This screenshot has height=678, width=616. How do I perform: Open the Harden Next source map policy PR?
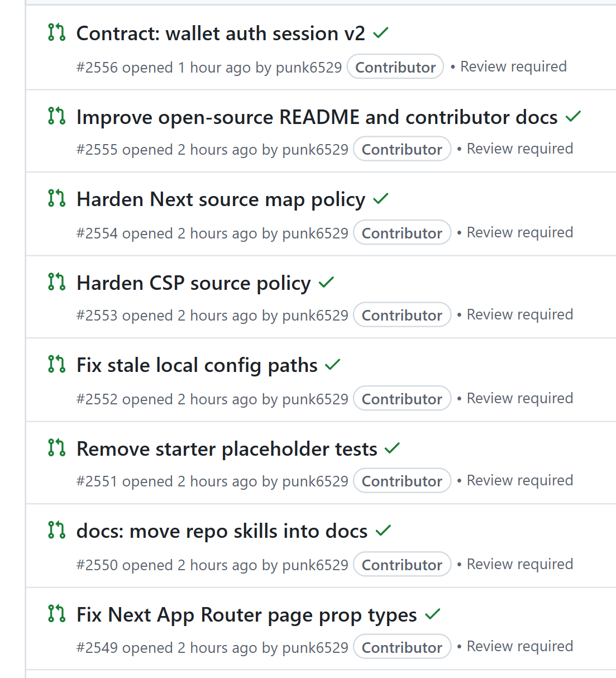(221, 199)
